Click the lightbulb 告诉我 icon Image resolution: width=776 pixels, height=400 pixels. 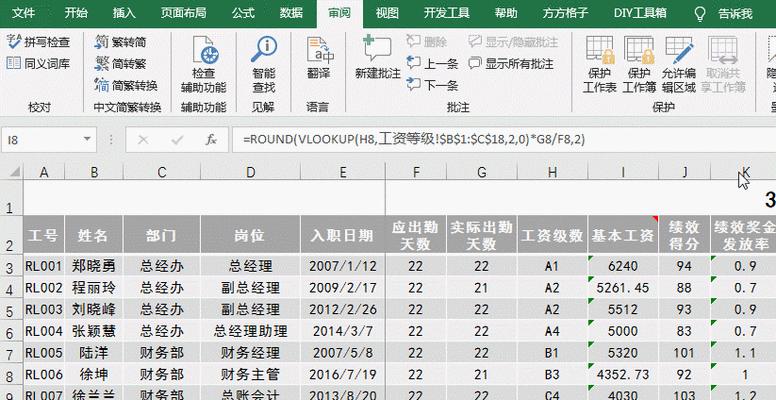(x=700, y=13)
